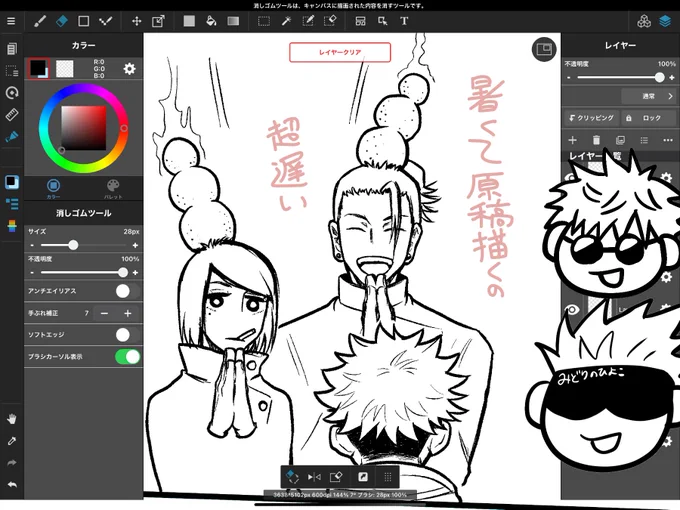Select the square Shape tool

[x=83, y=21]
